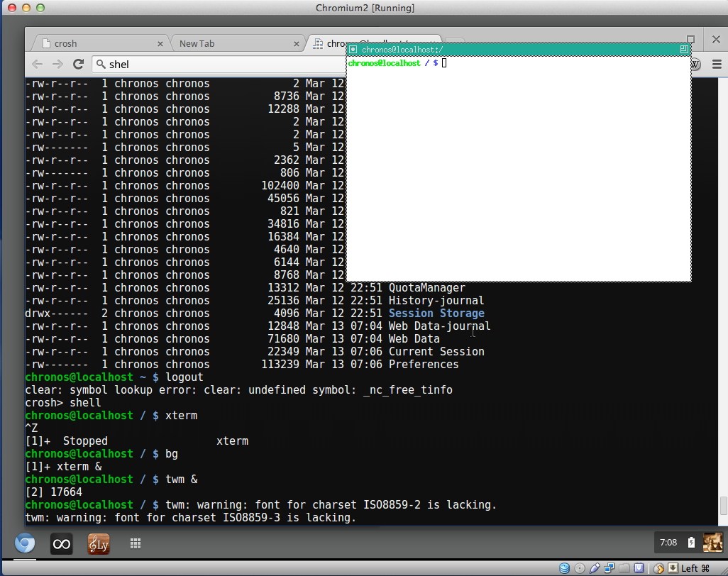Click the search magnifier in omnibox
728x576 pixels.
pyautogui.click(x=101, y=64)
